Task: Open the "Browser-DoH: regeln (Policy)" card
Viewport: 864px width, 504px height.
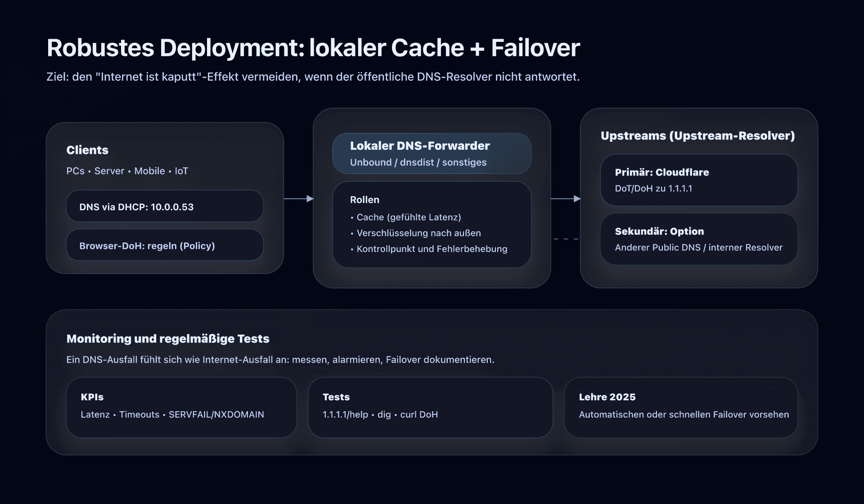Action: pyautogui.click(x=164, y=246)
